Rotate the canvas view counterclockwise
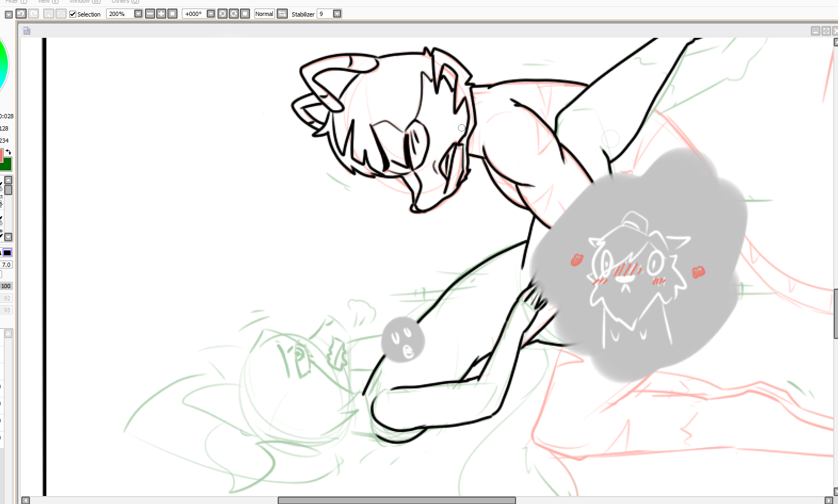The width and height of the screenshot is (838, 504). point(222,14)
